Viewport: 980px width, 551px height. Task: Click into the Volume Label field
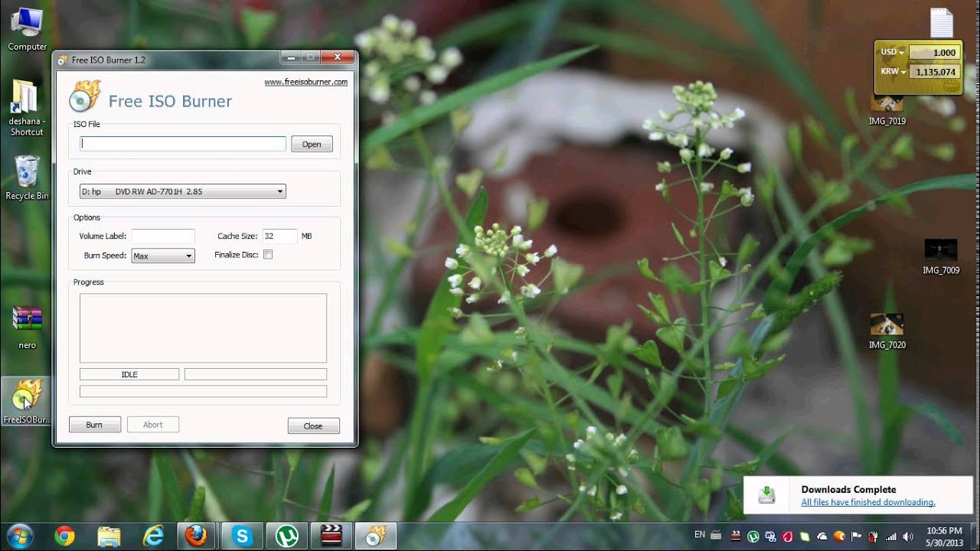point(163,236)
